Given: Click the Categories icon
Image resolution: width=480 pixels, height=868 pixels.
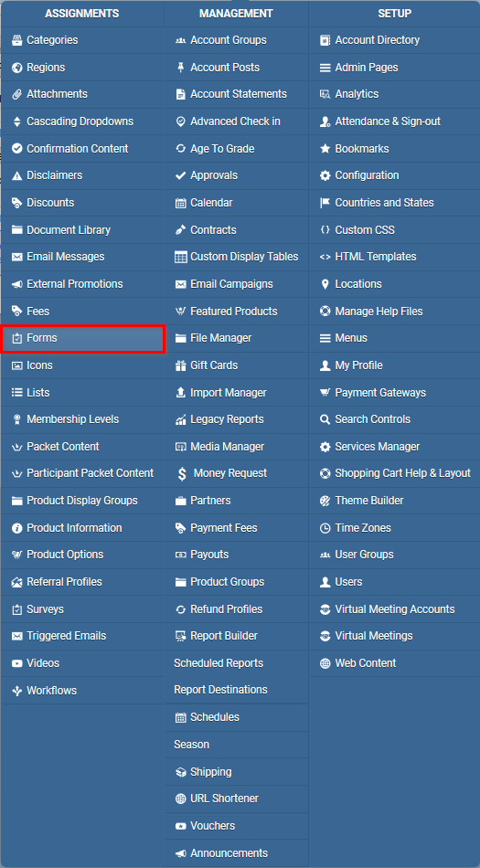Looking at the screenshot, I should (16, 40).
